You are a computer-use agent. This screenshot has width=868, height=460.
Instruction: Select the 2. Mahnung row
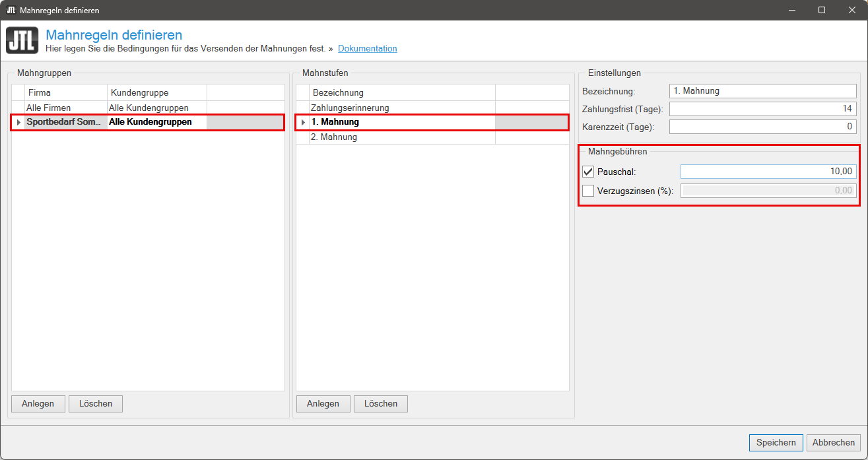click(334, 137)
